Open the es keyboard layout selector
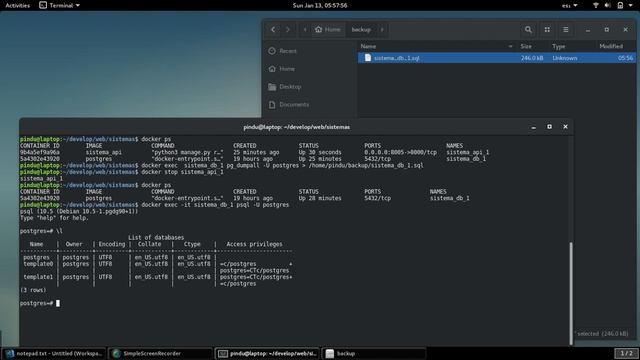Screen dimensions: 640x360 pyautogui.click(x=569, y=5)
